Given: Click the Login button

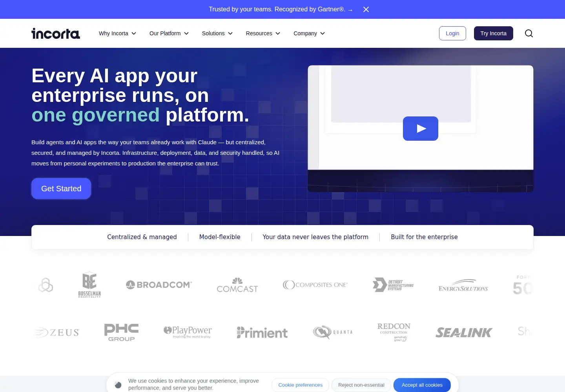Looking at the screenshot, I should tap(452, 33).
